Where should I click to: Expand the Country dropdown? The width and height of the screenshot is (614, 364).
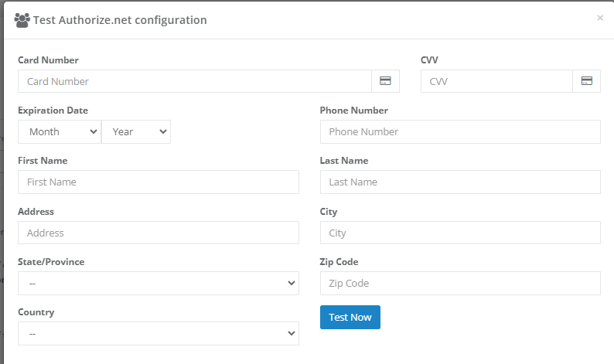click(x=158, y=334)
